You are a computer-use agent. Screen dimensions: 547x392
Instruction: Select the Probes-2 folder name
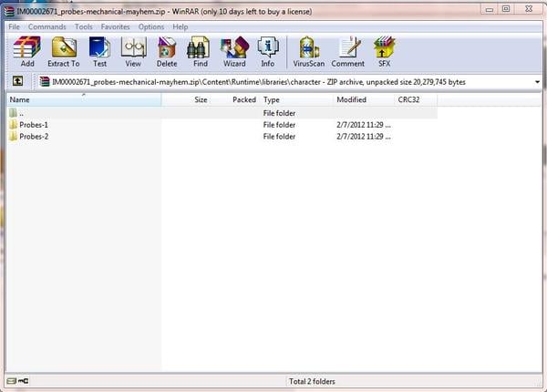pos(34,137)
